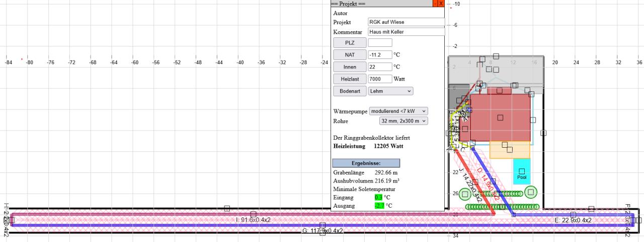
Task: Click the trench G label
Action: pos(323,231)
